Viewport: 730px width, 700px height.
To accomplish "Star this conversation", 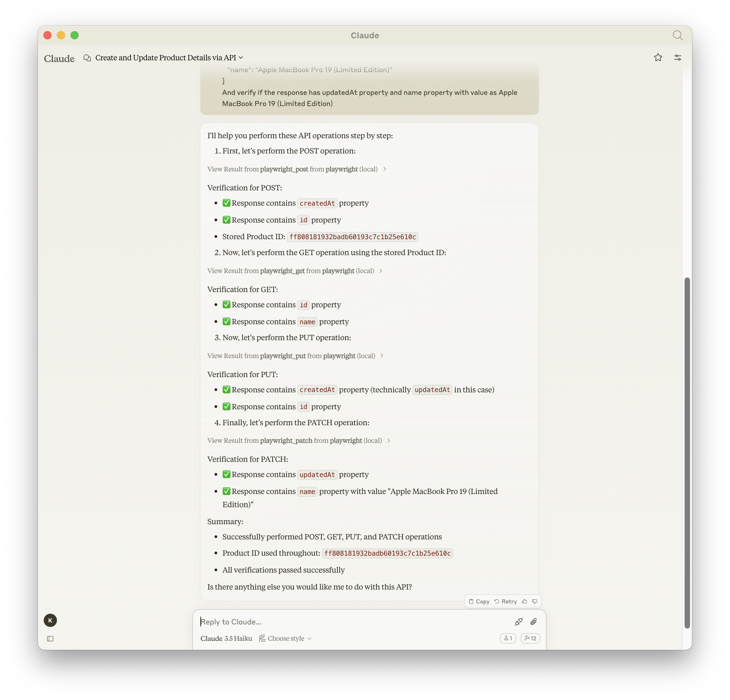I will [x=658, y=57].
